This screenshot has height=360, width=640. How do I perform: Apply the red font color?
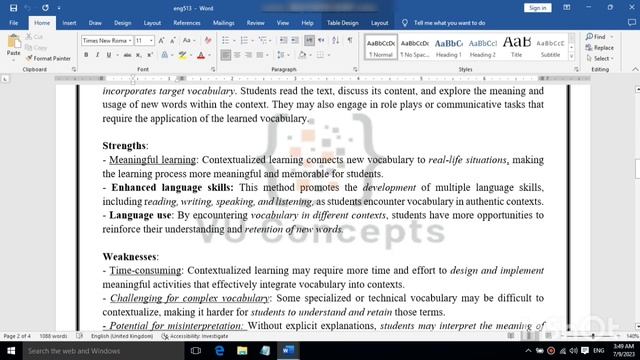201,55
